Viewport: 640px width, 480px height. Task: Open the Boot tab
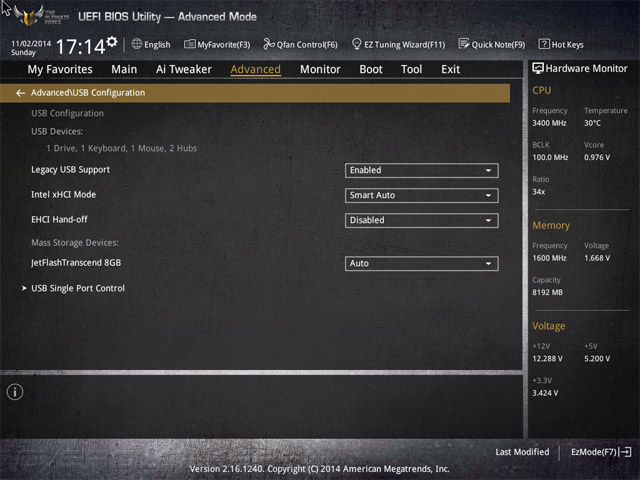tap(371, 69)
